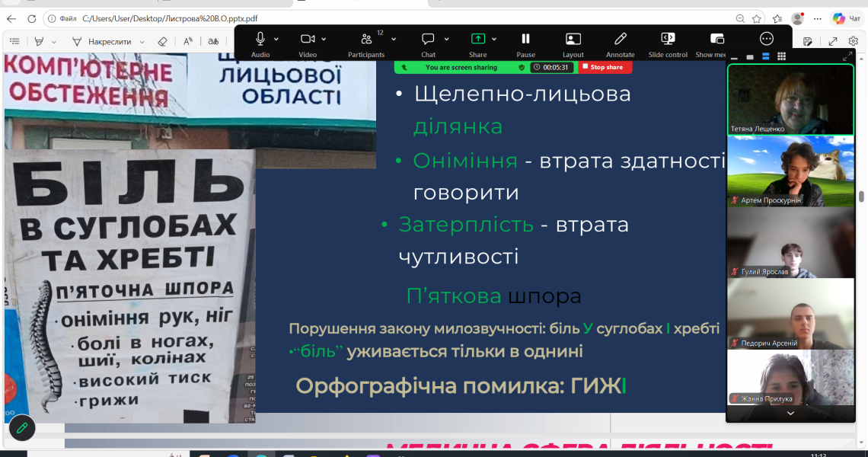
Task: Open the browser Settings and more menu
Action: tap(818, 18)
